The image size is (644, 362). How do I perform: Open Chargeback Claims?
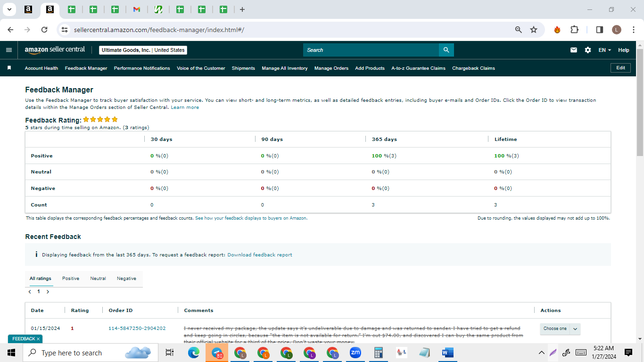coord(473,68)
